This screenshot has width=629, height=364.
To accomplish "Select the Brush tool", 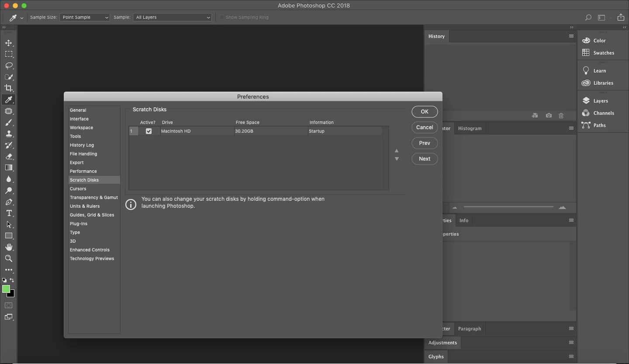I will tap(9, 122).
